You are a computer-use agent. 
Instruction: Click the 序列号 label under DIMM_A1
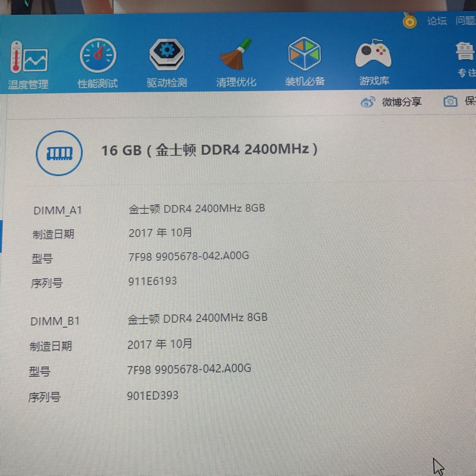pos(46,283)
